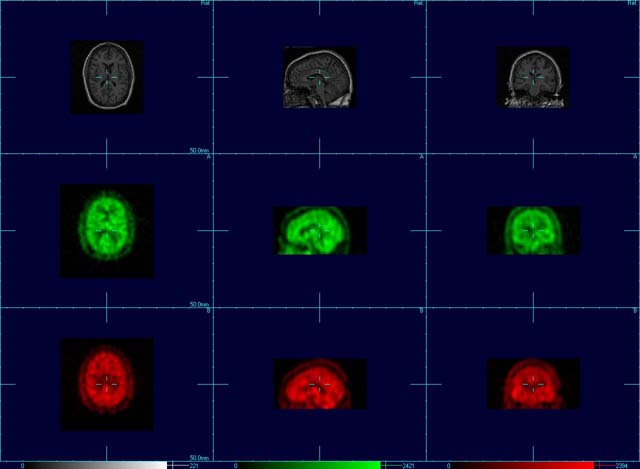The image size is (640, 469).
Task: Click the green axial PET brain image
Action: [x=106, y=230]
